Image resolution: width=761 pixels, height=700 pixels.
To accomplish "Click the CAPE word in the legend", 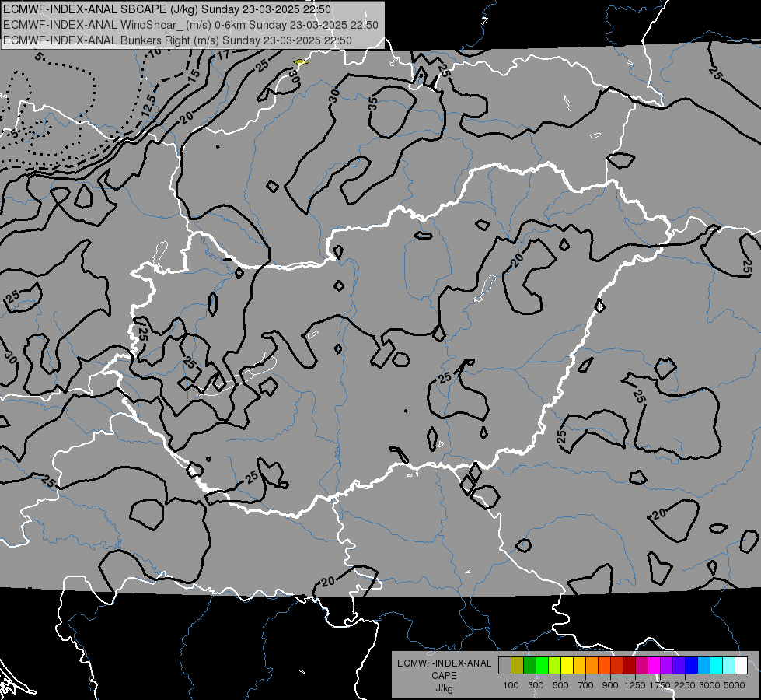I will coord(444,675).
